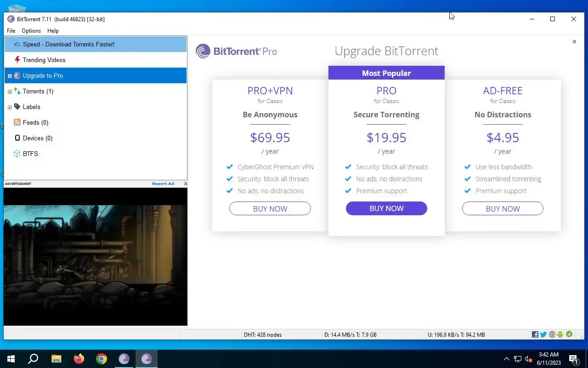Click the Streamlined torrenting feature text
Screen dimensions: 588x368
[x=508, y=179]
